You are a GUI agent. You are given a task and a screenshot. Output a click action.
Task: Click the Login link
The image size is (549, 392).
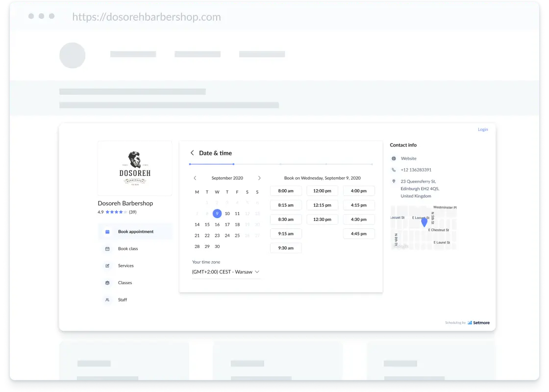pyautogui.click(x=483, y=129)
